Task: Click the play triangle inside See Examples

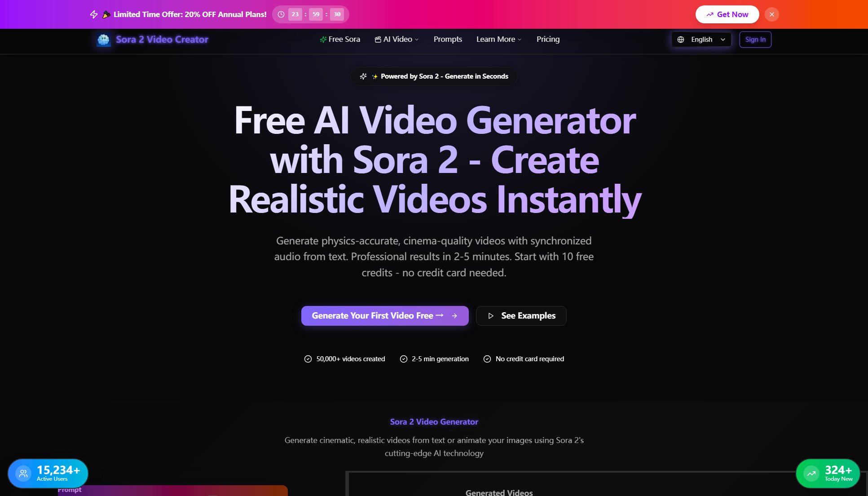Action: 491,315
